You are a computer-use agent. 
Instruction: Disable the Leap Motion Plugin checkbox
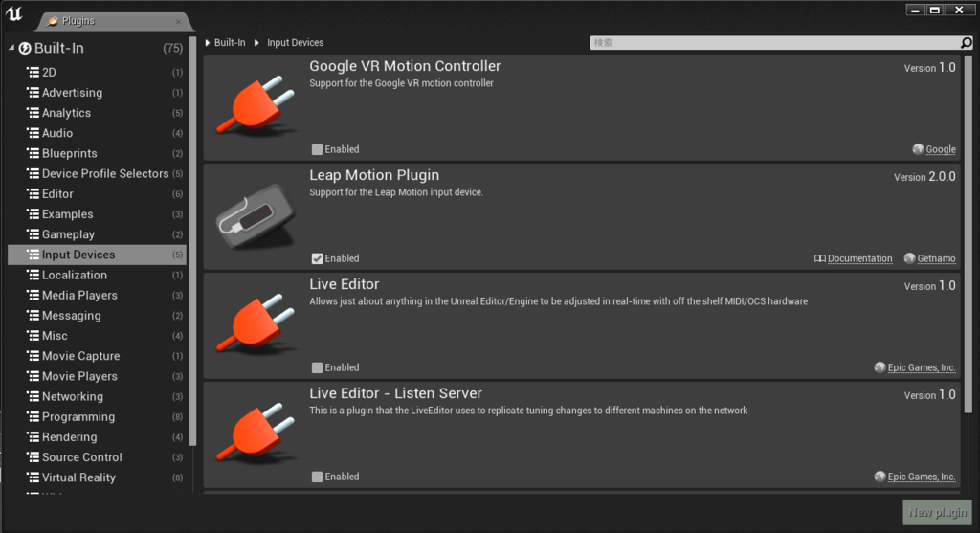point(318,258)
